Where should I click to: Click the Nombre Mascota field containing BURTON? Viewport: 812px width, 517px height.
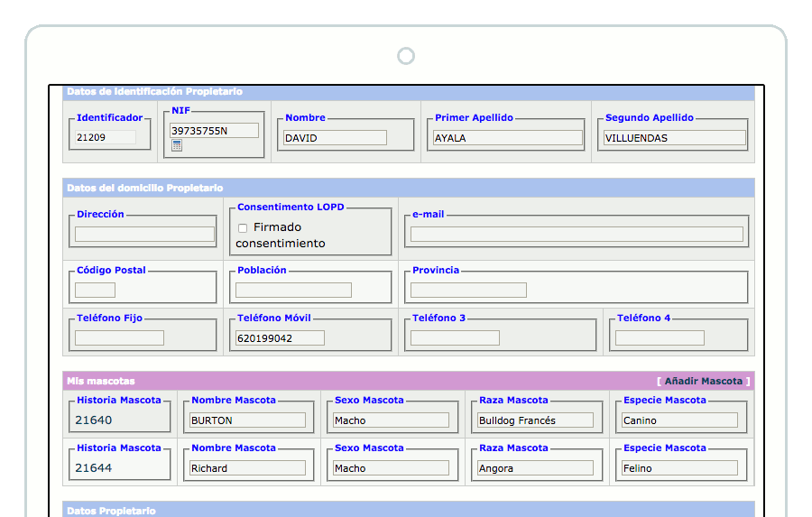point(247,420)
